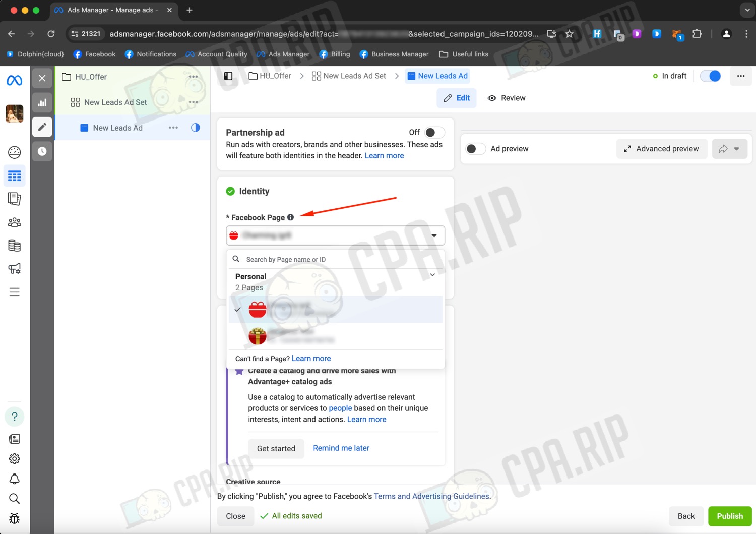This screenshot has height=534, width=756.
Task: Toggle side panel layout icon
Action: (x=228, y=76)
